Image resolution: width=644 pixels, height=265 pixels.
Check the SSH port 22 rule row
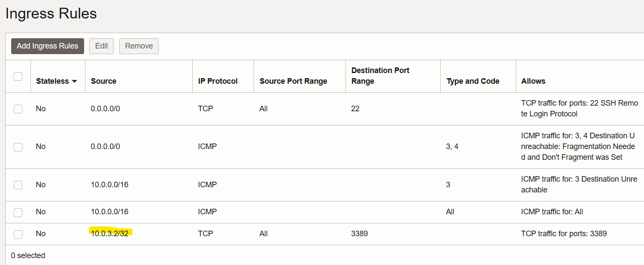pyautogui.click(x=18, y=109)
